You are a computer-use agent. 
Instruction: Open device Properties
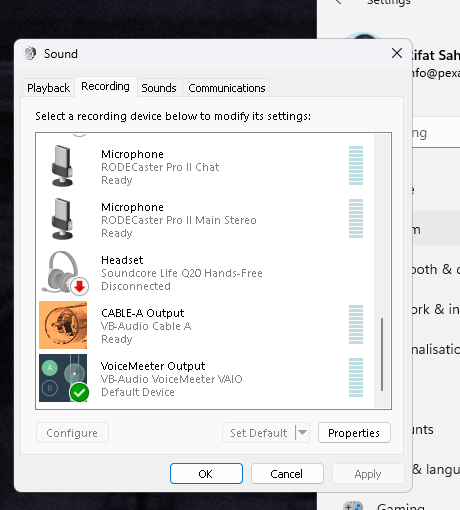coord(354,433)
